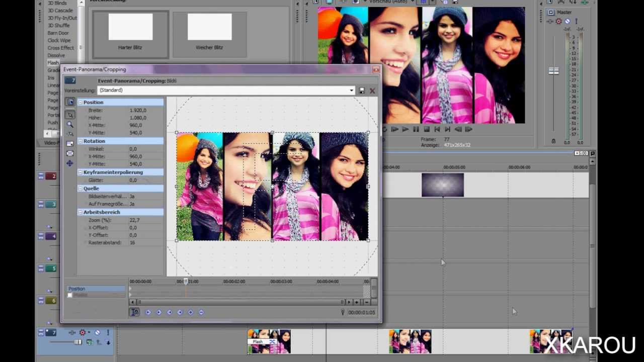The width and height of the screenshot is (644, 362).
Task: Toggle the Master fader lock icon
Action: [553, 142]
